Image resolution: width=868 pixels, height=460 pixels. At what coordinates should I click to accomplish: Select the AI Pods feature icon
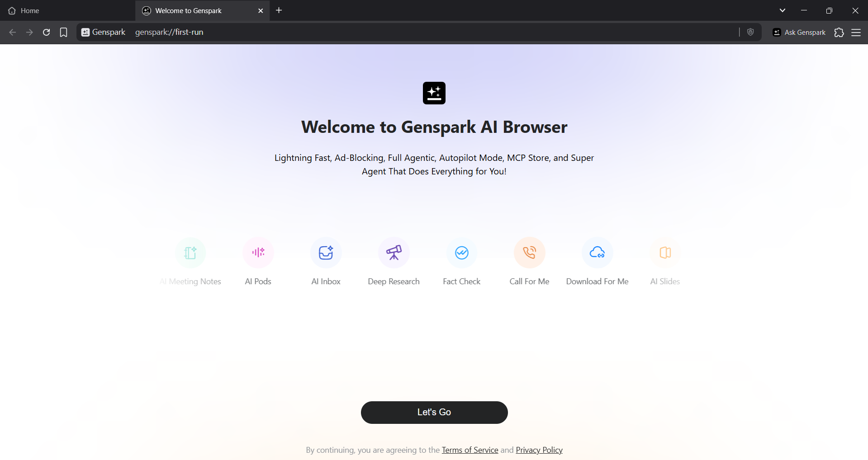(258, 253)
